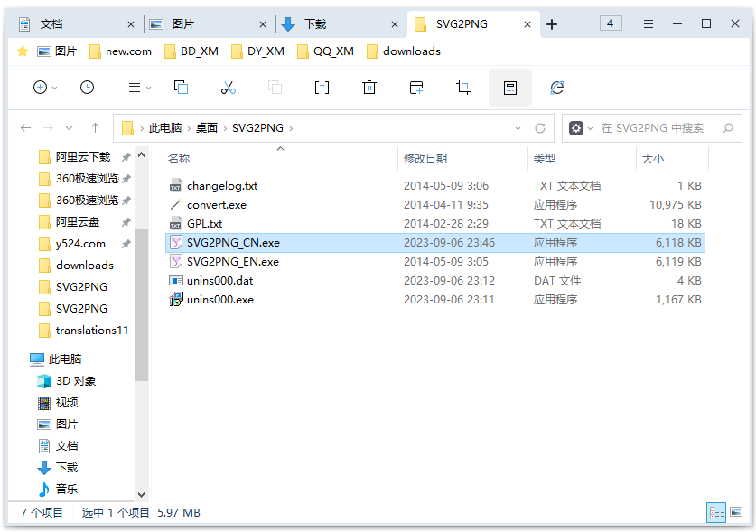Screen dimensions: 756x532
Task: Expand the address bar history dropdown
Action: [518, 128]
